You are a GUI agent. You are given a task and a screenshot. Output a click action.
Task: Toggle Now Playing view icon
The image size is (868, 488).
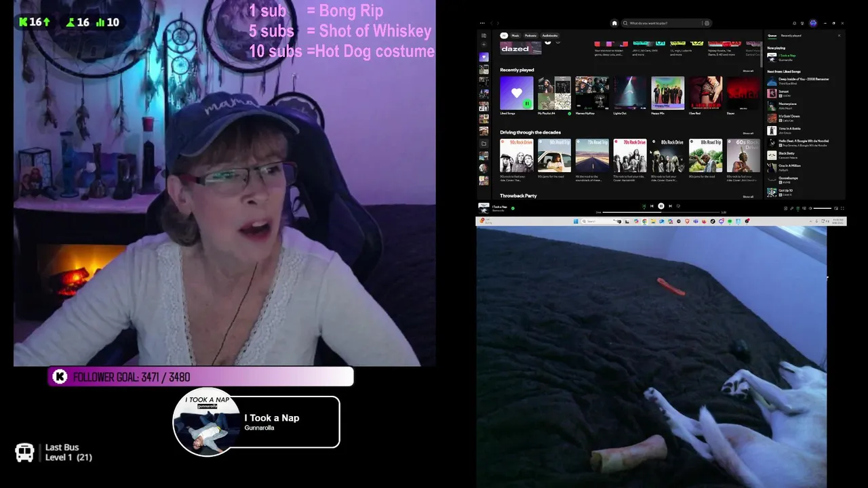(x=785, y=208)
